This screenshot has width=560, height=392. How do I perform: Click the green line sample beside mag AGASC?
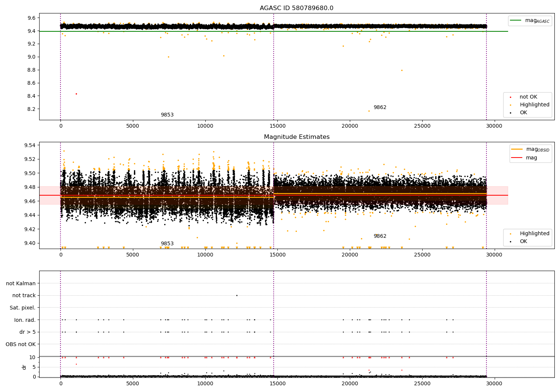coord(516,21)
